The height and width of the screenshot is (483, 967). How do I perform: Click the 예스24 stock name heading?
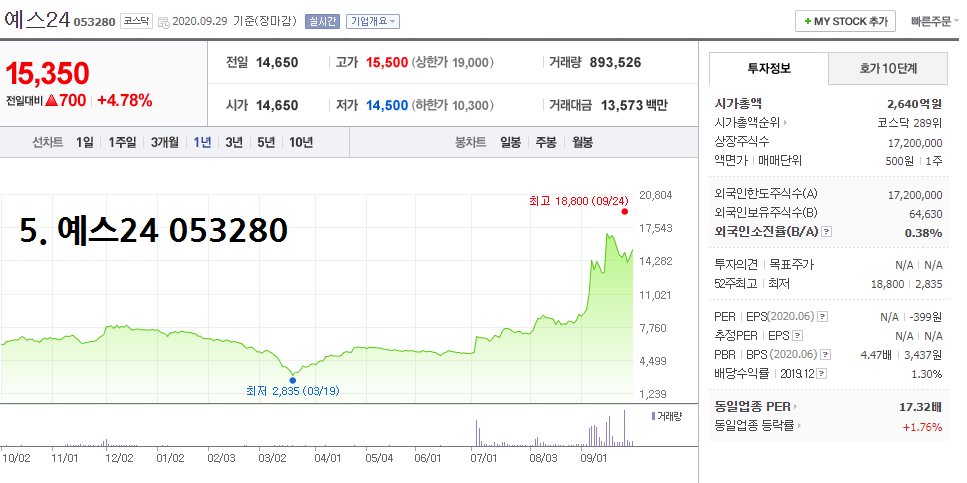click(38, 20)
